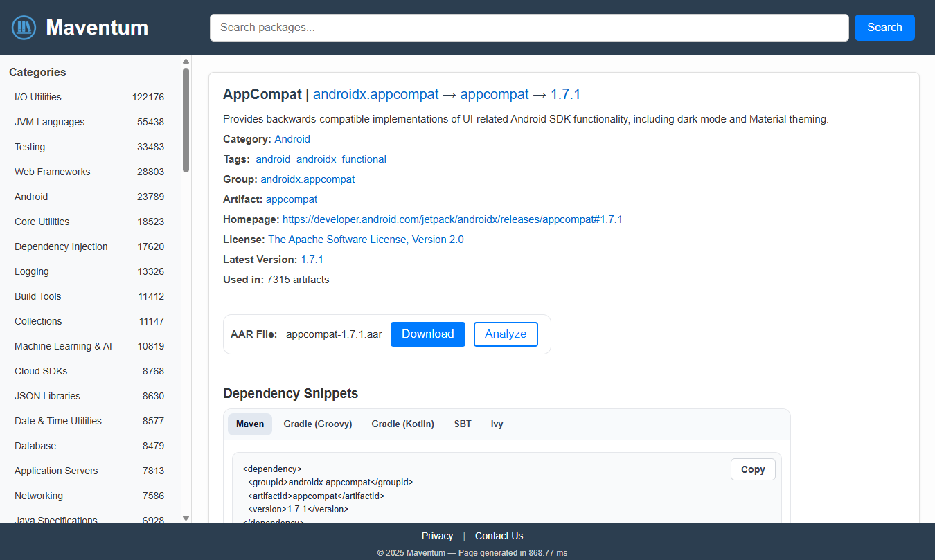Click the blue Search button
The image size is (935, 560).
click(884, 28)
